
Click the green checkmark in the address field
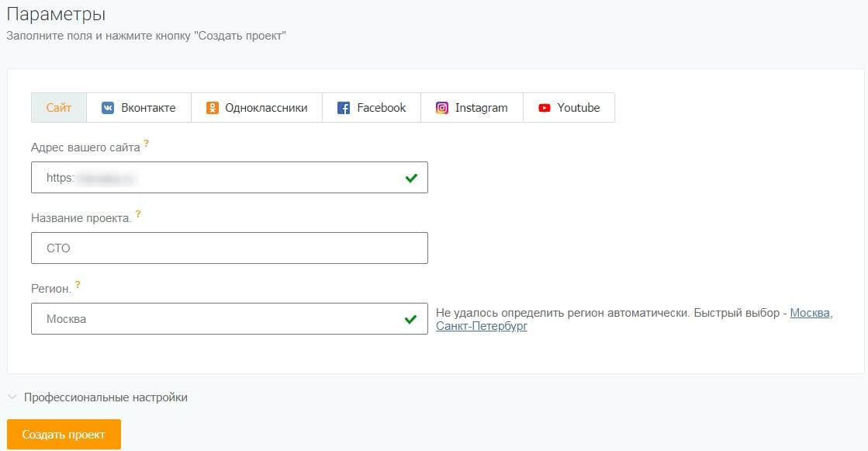click(x=412, y=177)
